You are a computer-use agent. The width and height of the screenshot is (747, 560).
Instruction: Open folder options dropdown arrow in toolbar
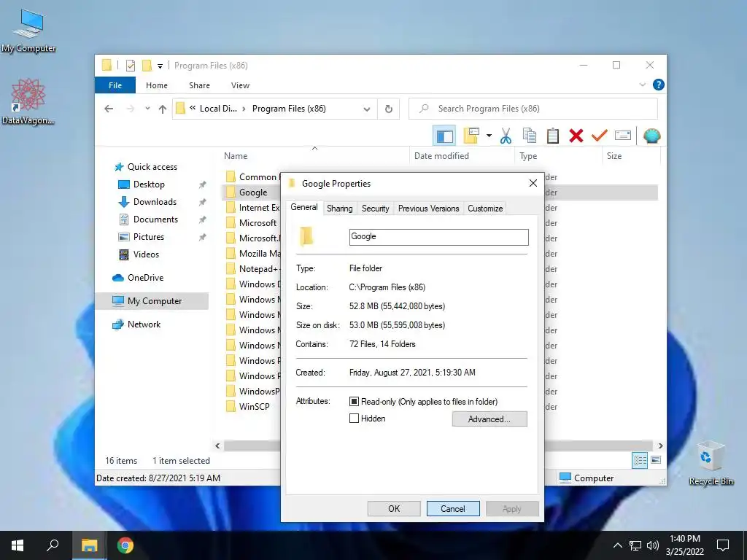pos(489,136)
